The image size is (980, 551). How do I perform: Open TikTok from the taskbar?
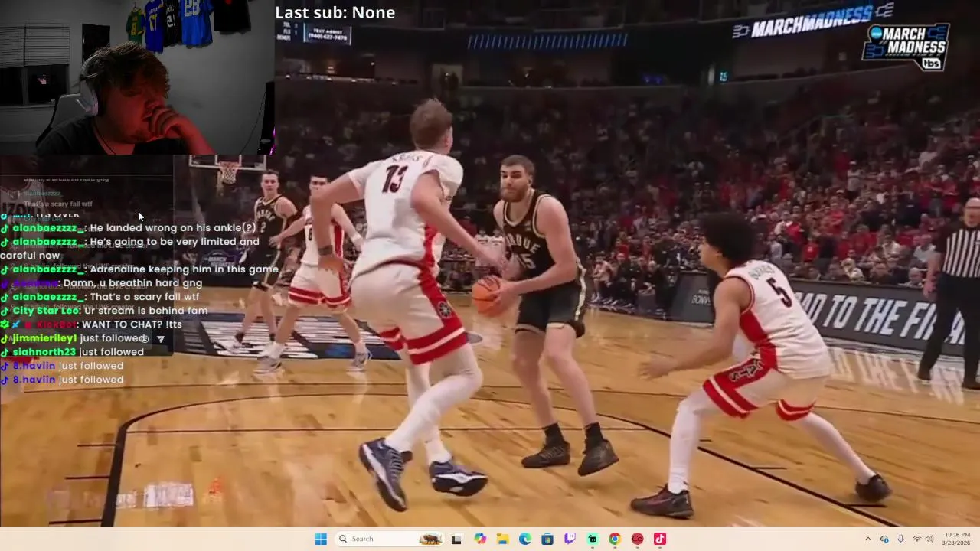[x=659, y=539]
